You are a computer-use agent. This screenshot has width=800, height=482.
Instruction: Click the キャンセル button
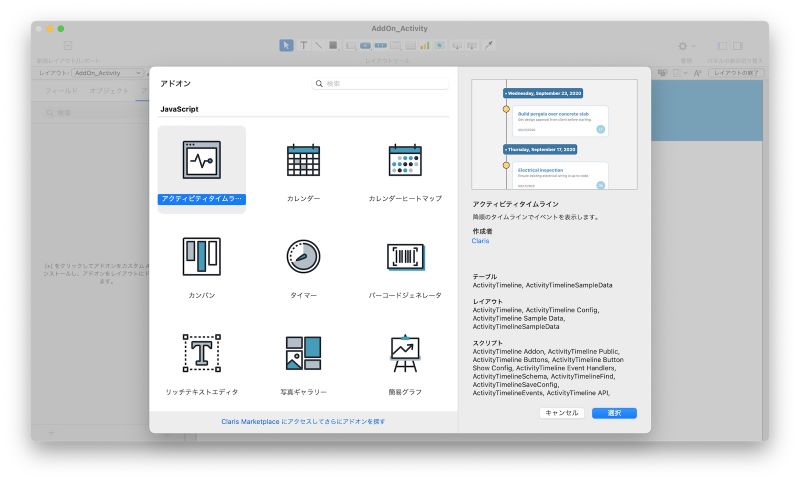point(561,413)
